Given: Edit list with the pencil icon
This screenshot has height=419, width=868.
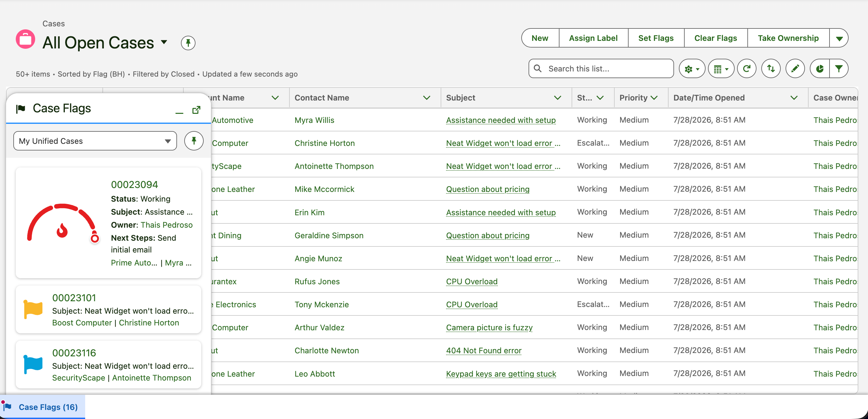Looking at the screenshot, I should (x=795, y=69).
